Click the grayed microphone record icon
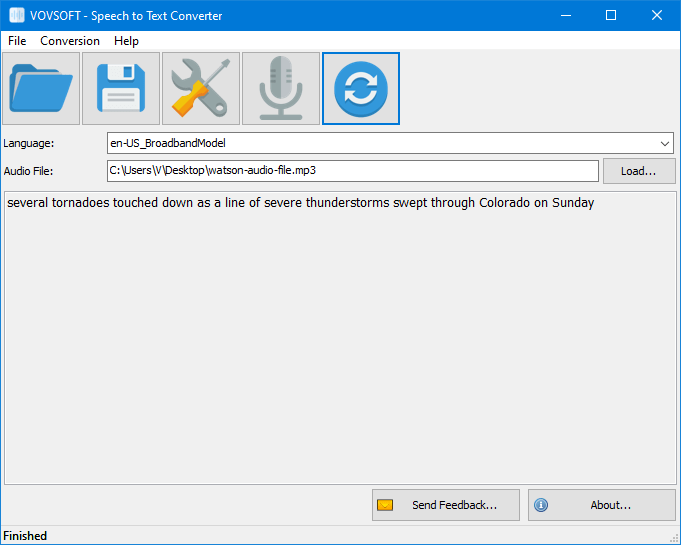 click(281, 89)
